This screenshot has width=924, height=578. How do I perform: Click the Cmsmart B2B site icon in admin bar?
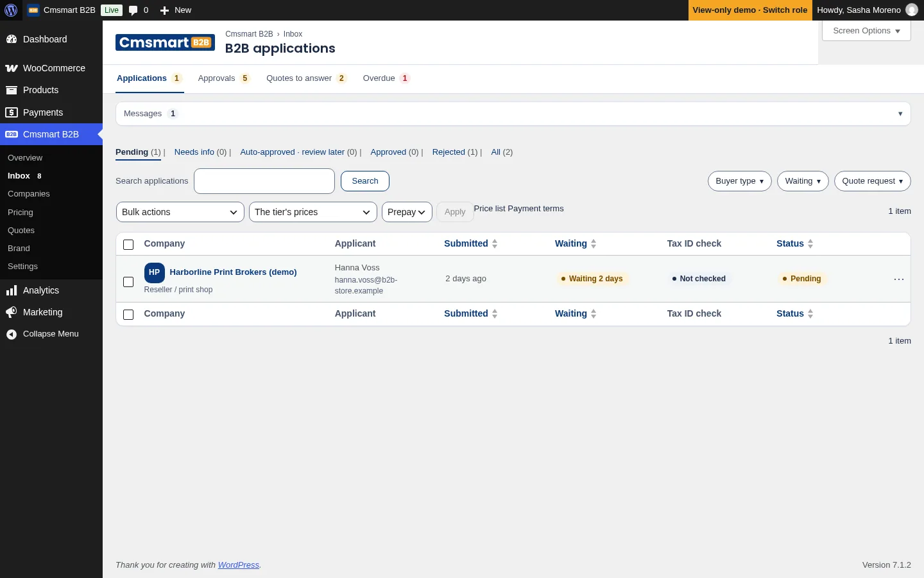click(x=33, y=10)
